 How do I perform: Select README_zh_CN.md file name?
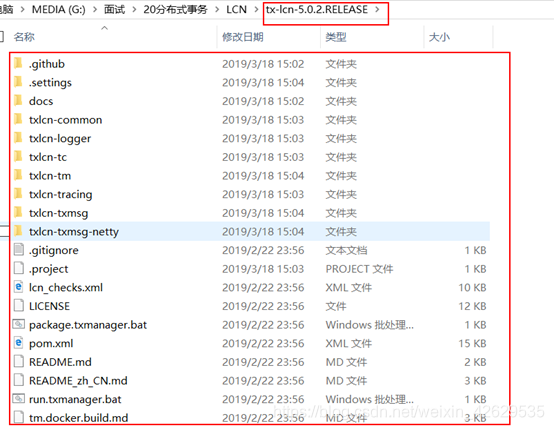point(78,381)
